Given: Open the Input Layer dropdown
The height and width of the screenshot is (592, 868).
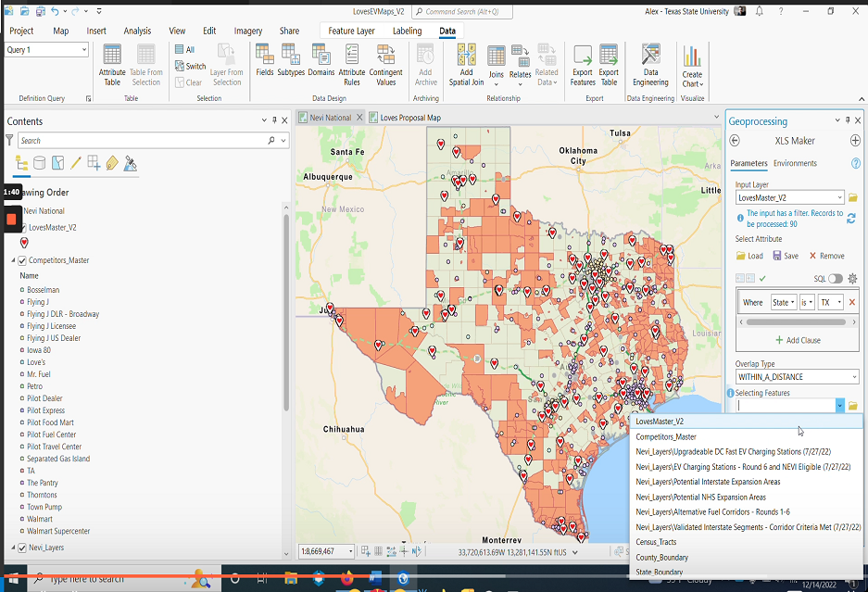Looking at the screenshot, I should pos(839,197).
